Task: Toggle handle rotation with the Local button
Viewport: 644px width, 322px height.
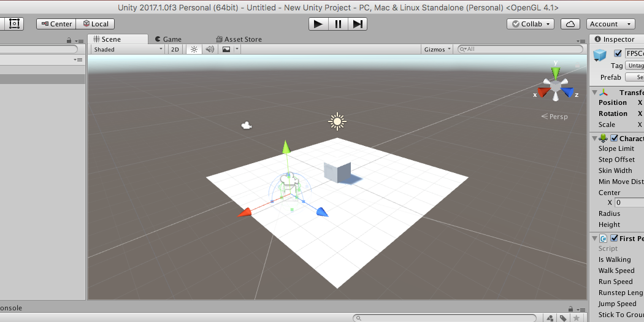Action: click(95, 24)
